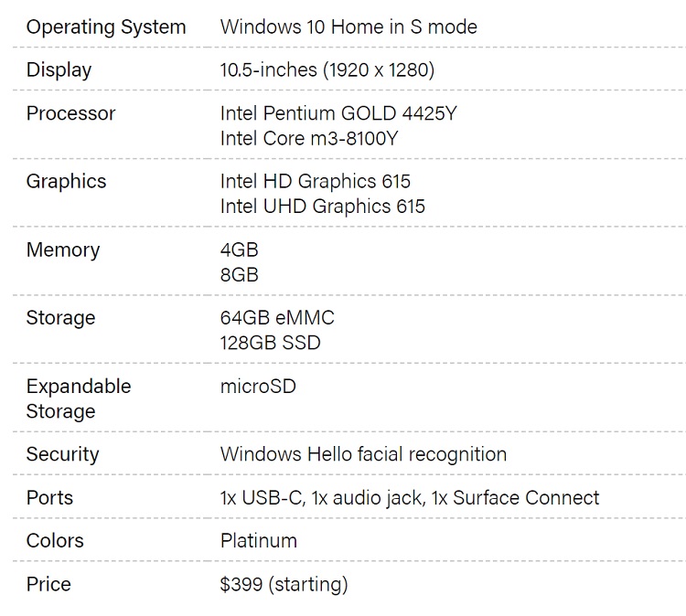Click Intel Core m3-8100Y processor text
The height and width of the screenshot is (616, 686).
309,139
